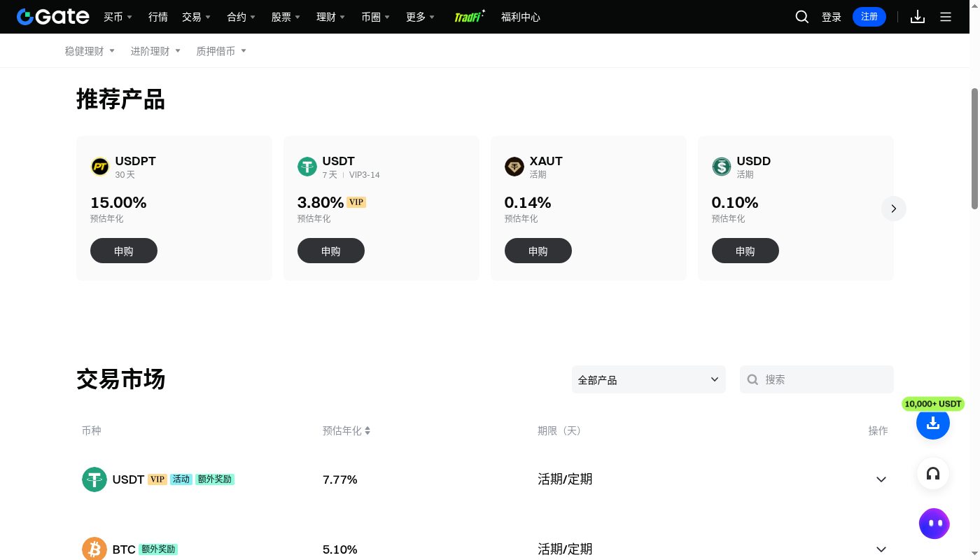
Task: Click 申购 on USDPT card
Action: (x=124, y=251)
